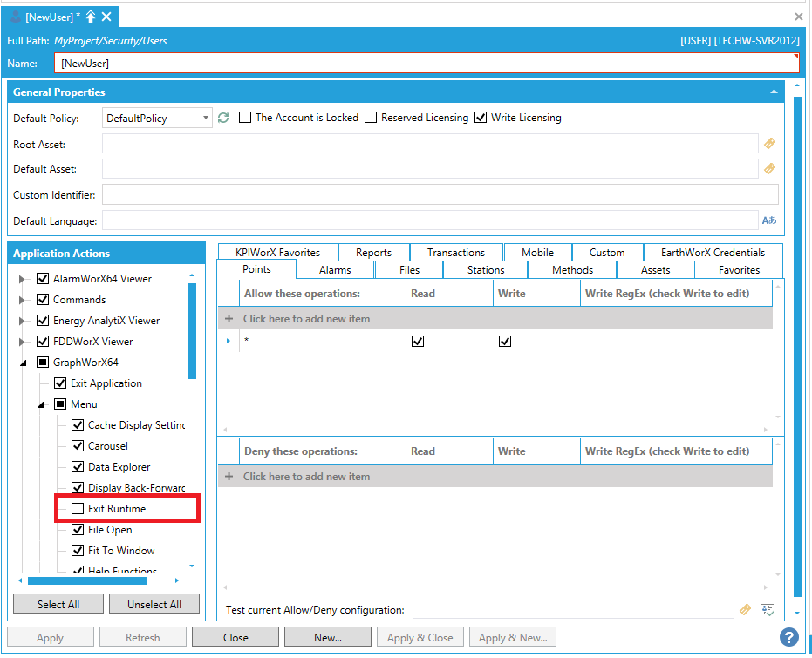Click the Root Asset tag browse icon
The image size is (812, 658).
tap(769, 144)
